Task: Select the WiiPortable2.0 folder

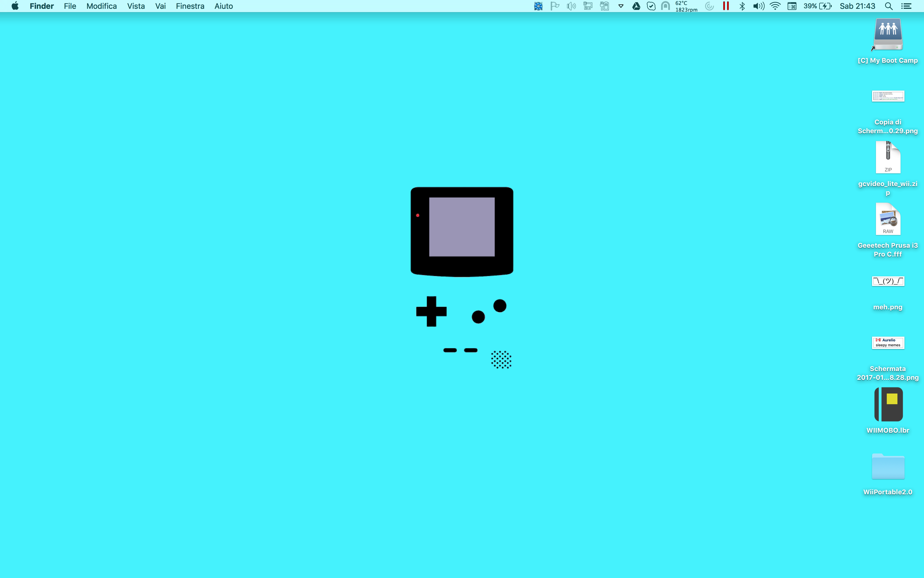Action: [x=888, y=466]
